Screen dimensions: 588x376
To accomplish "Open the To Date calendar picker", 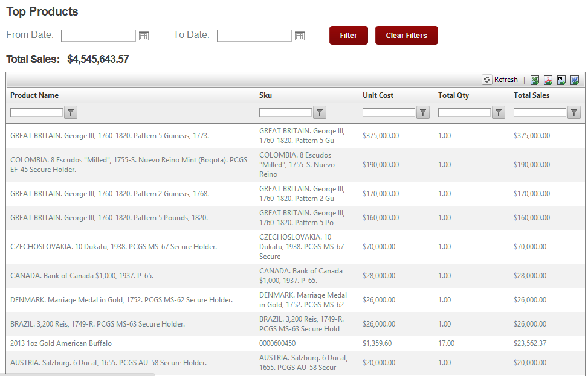I will (300, 36).
